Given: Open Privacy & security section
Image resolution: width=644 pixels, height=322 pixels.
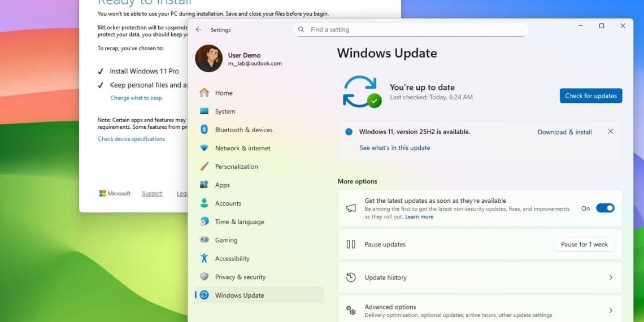Looking at the screenshot, I should (x=259, y=277).
